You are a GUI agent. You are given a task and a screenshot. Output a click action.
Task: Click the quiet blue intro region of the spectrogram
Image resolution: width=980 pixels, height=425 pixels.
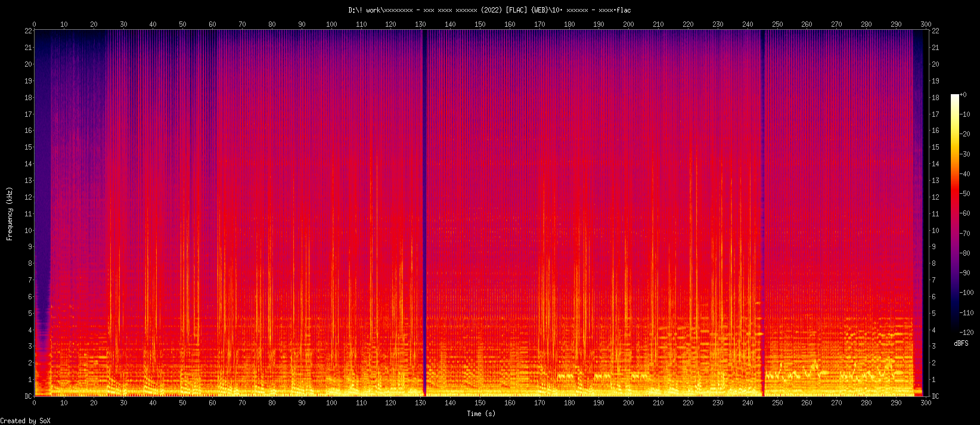[x=43, y=179]
